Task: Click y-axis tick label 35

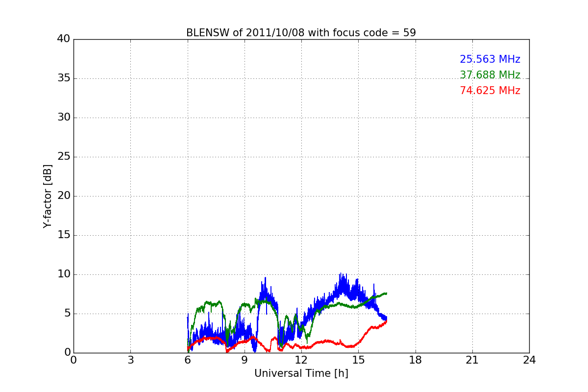Action: [x=64, y=78]
